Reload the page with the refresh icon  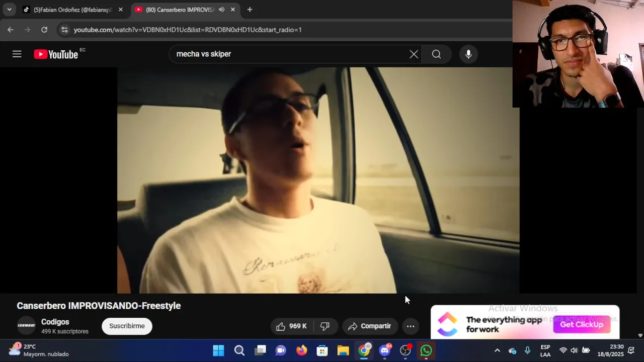point(44,30)
